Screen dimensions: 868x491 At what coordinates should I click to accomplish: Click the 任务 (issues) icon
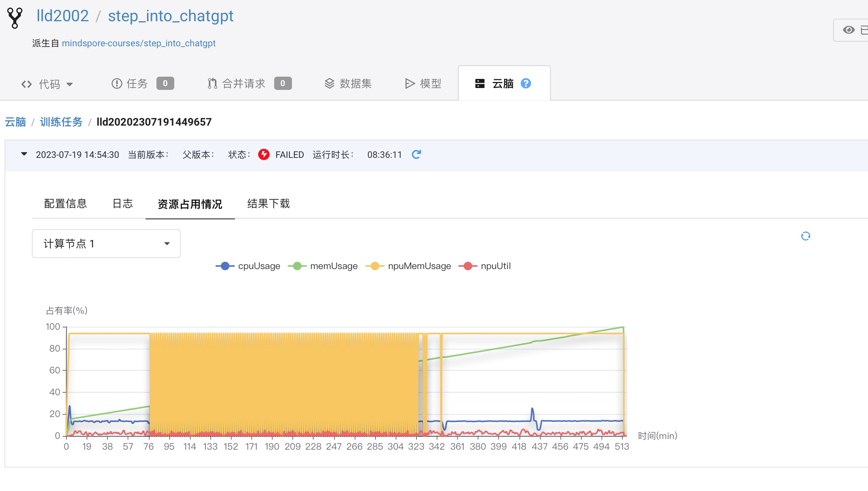coord(117,83)
